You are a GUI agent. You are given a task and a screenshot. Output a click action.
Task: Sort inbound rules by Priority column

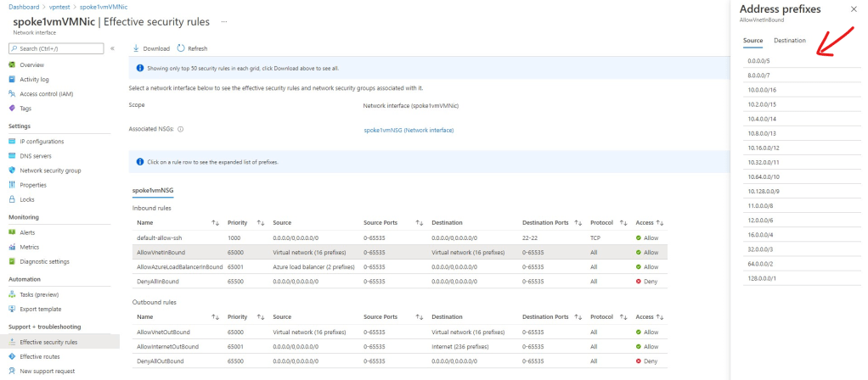point(261,222)
